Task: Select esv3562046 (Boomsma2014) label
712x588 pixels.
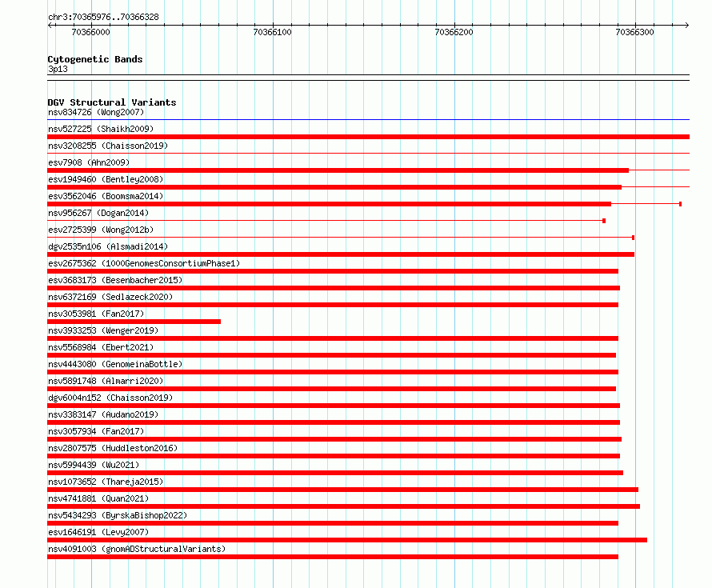Action: coord(106,196)
